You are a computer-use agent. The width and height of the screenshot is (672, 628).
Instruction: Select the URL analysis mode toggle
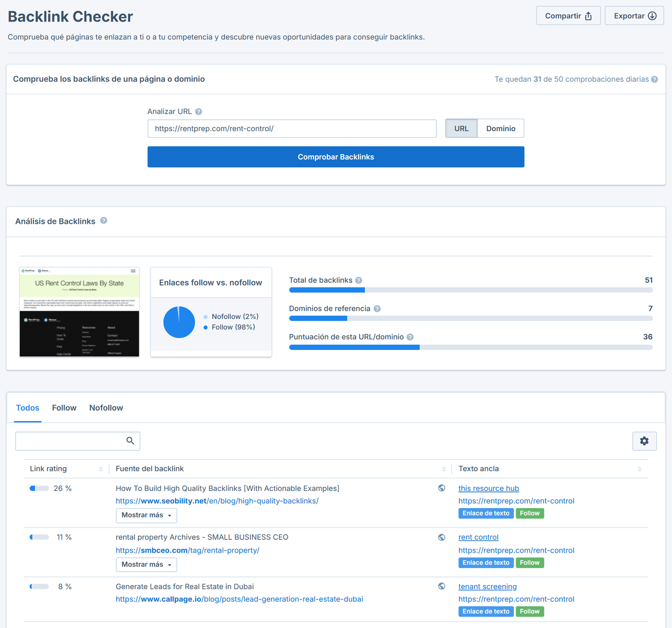click(461, 129)
